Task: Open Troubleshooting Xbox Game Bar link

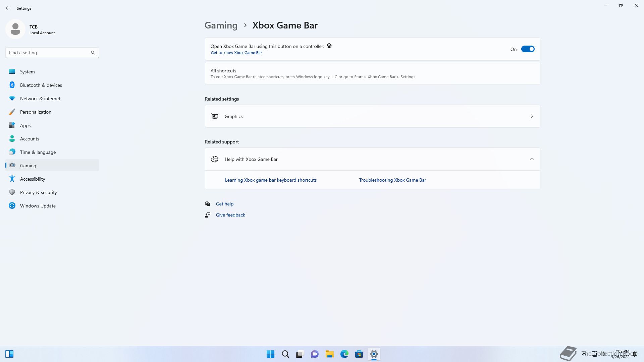Action: [x=392, y=180]
